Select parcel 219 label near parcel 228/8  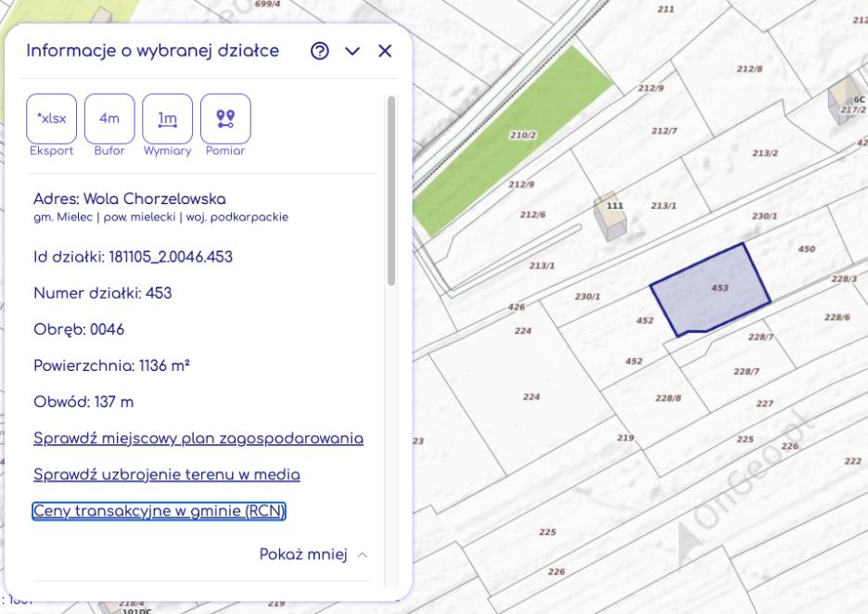pyautogui.click(x=626, y=438)
